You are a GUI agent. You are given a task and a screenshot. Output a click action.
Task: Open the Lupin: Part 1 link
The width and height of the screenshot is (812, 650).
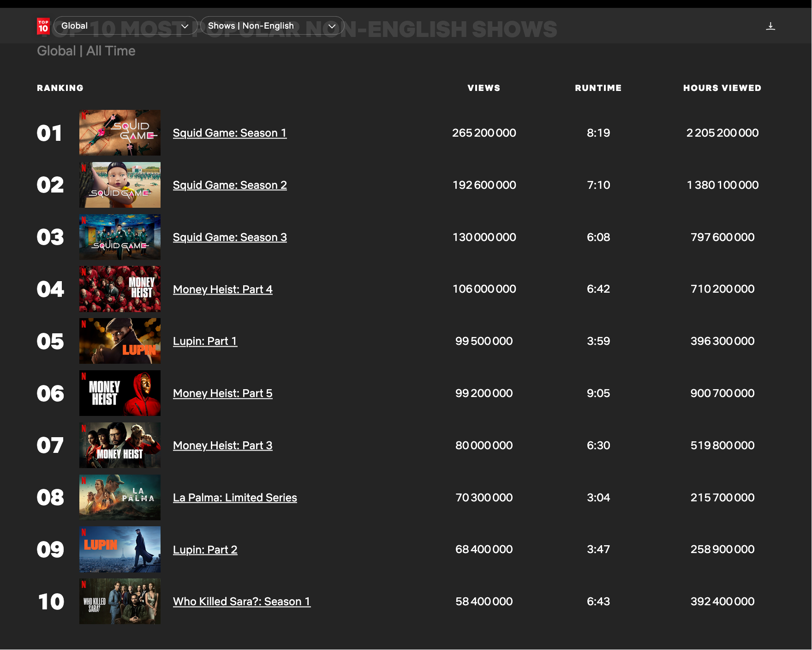point(205,341)
